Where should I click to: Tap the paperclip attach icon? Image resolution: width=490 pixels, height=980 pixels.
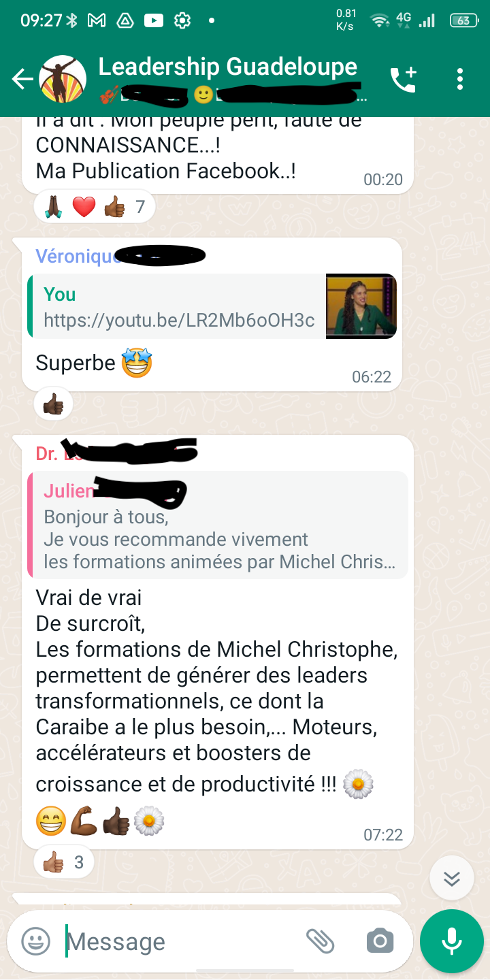pos(320,941)
